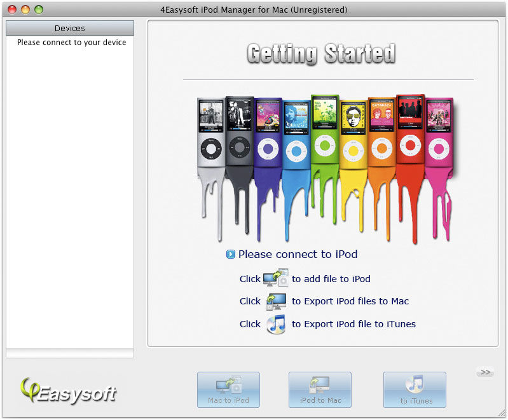Click "to Export iPod file to iTunes" text
This screenshot has height=420, width=508.
[354, 324]
